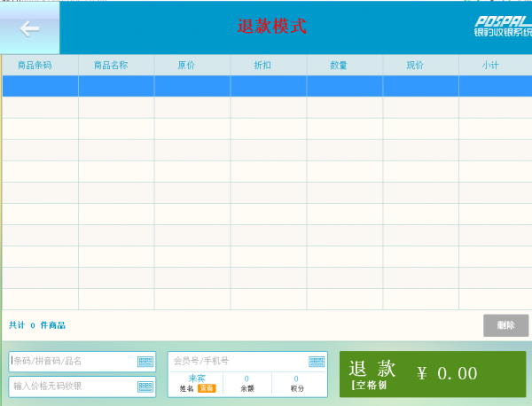Open keyboard for barcode search field

click(145, 362)
